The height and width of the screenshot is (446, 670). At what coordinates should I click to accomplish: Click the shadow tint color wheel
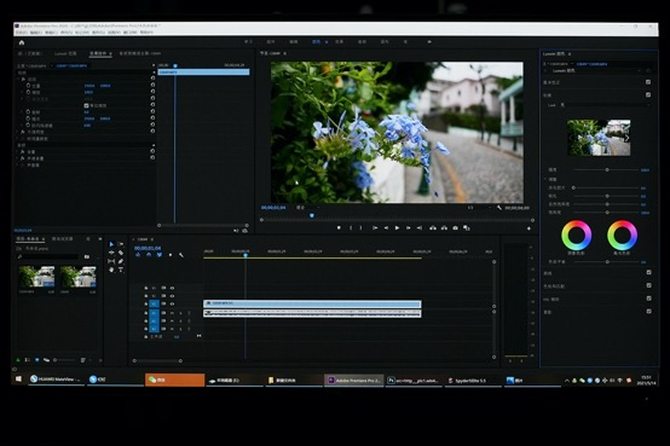tap(577, 236)
